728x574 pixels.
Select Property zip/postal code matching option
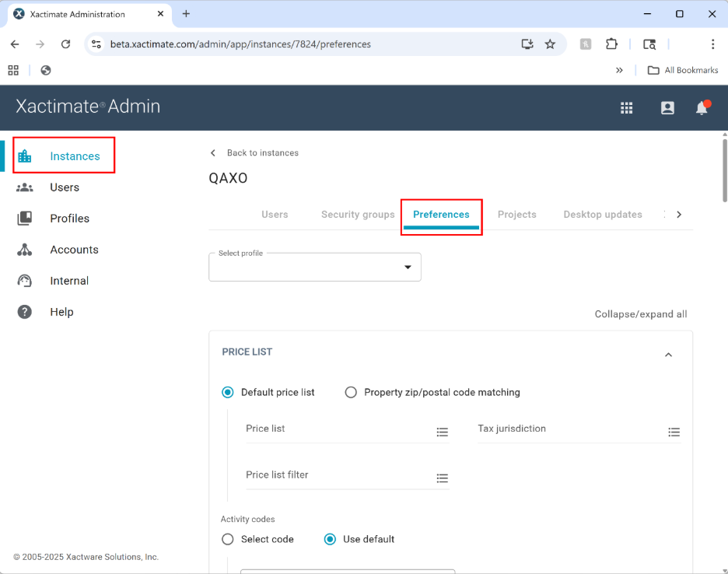coord(351,393)
